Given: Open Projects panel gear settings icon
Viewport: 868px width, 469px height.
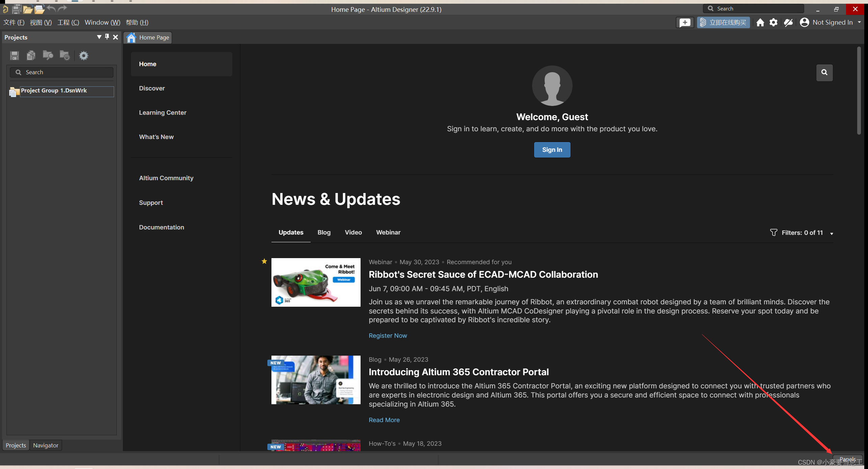Looking at the screenshot, I should [83, 56].
